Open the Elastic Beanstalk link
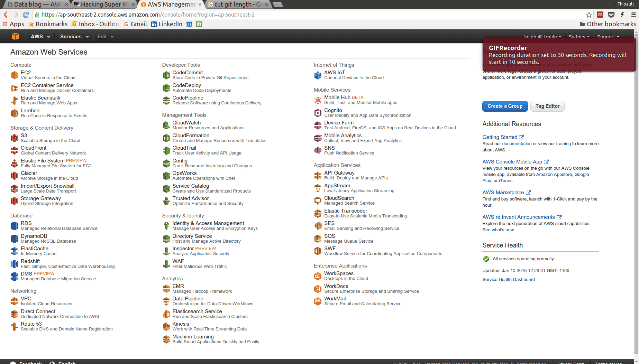The height and width of the screenshot is (364, 639). coord(40,98)
